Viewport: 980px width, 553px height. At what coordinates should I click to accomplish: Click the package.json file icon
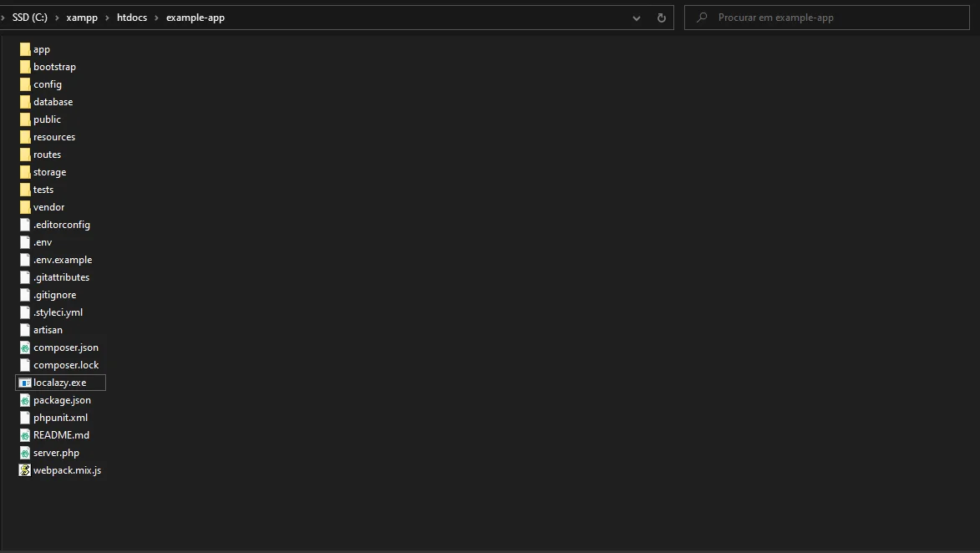coord(25,400)
